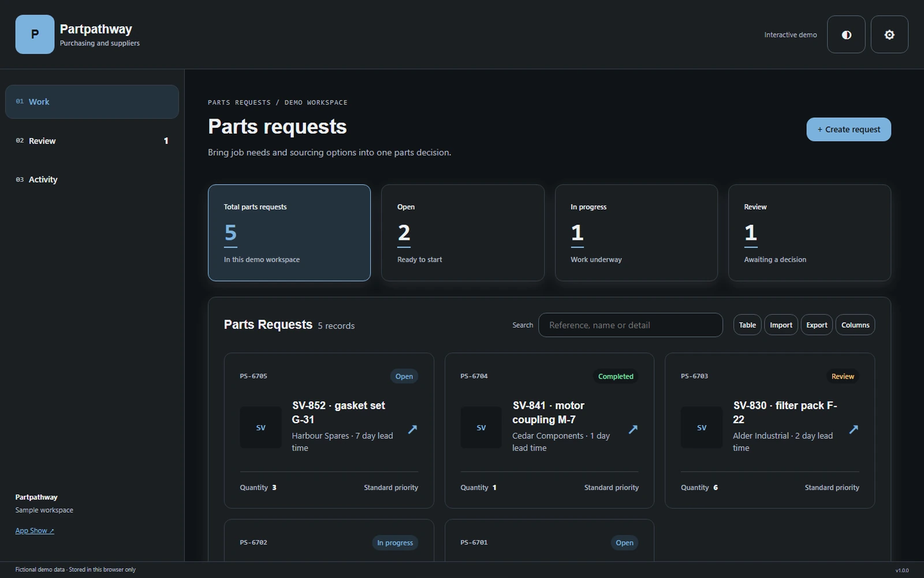Switch to Table view
Screen dimensions: 924x578
(x=747, y=325)
